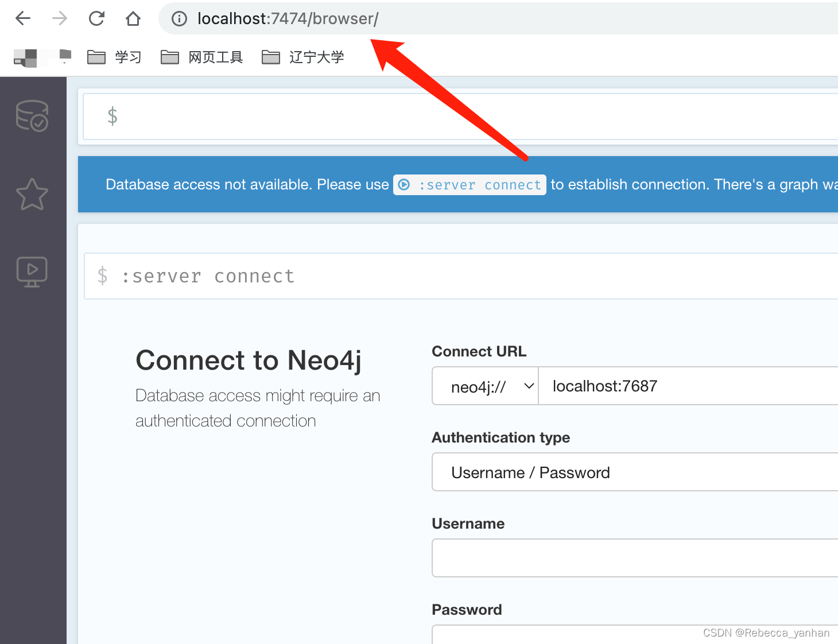Open the Guides panel in the sidebar
The height and width of the screenshot is (644, 838).
[x=32, y=271]
